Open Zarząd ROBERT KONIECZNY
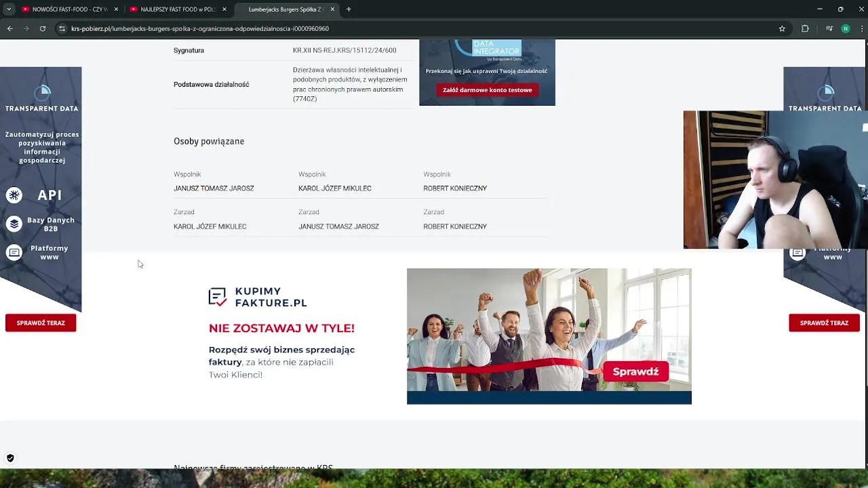The height and width of the screenshot is (488, 868). coord(455,226)
